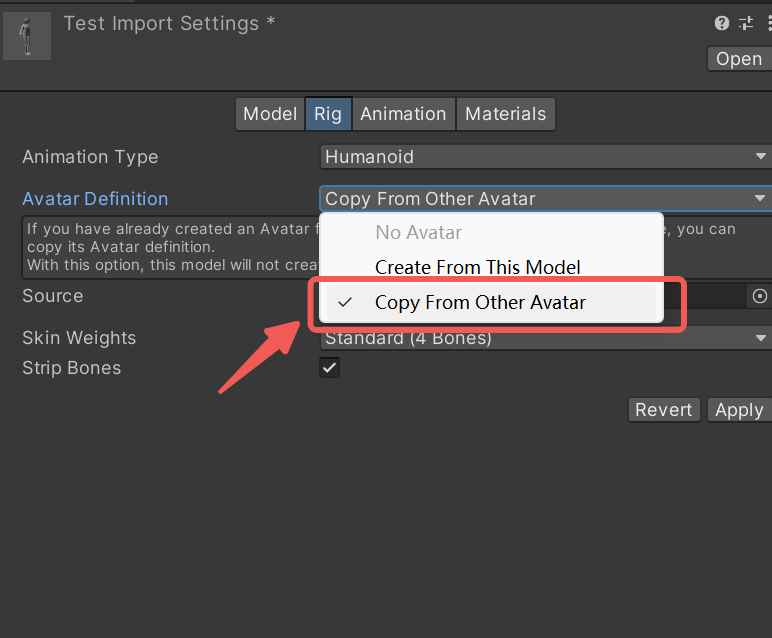Click the Strip Bones label
This screenshot has height=638, width=772.
pos(71,368)
